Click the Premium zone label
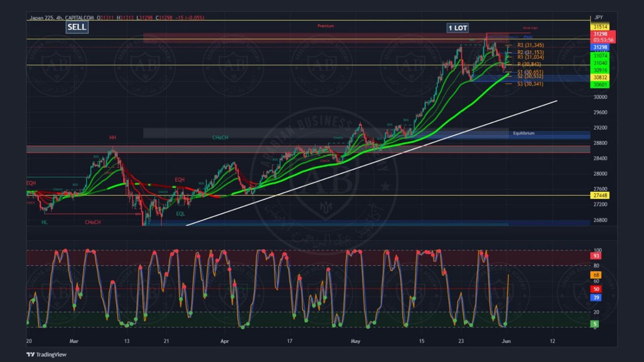 325,26
